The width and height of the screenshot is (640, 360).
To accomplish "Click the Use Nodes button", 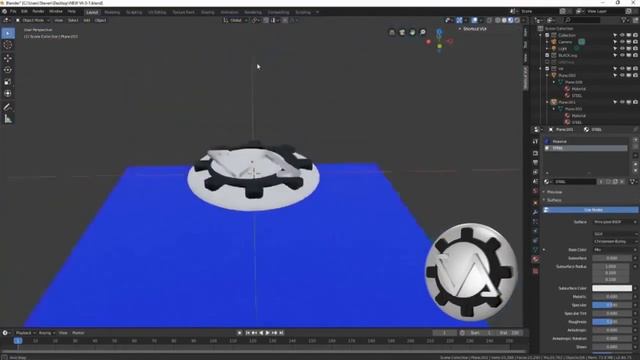I will (x=591, y=210).
